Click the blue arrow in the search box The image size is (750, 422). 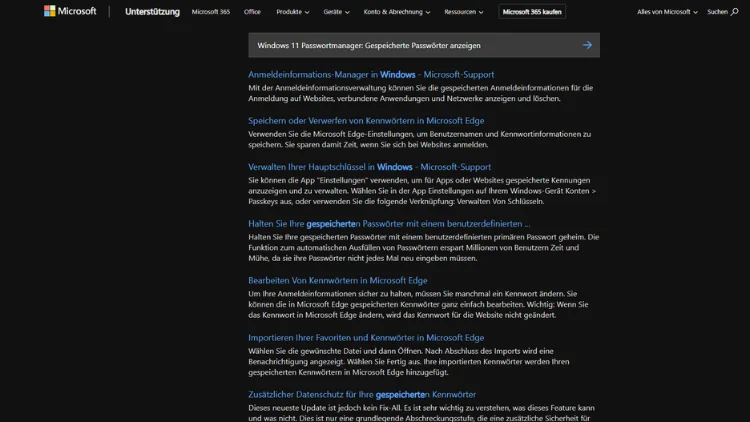(587, 45)
